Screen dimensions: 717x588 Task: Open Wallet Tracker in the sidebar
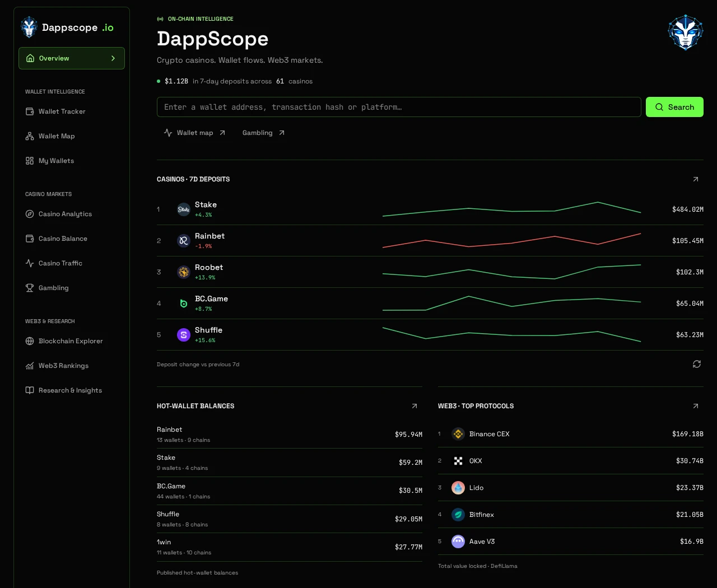tap(72, 111)
